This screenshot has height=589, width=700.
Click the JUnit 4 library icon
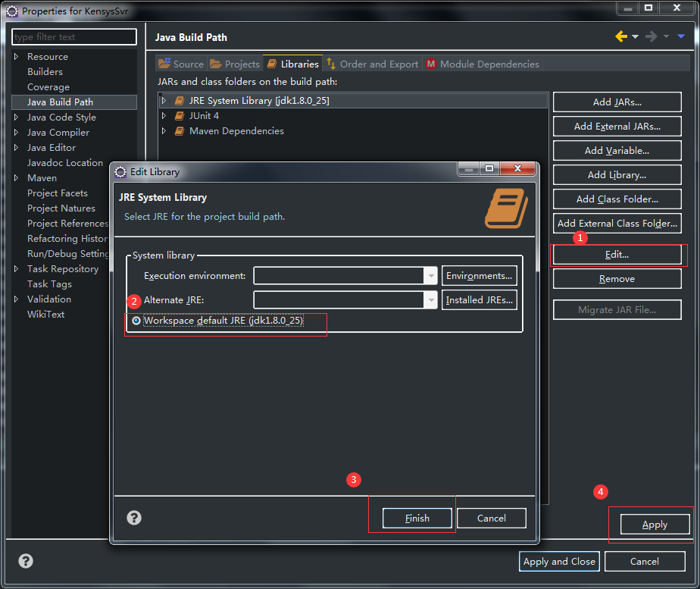[179, 115]
